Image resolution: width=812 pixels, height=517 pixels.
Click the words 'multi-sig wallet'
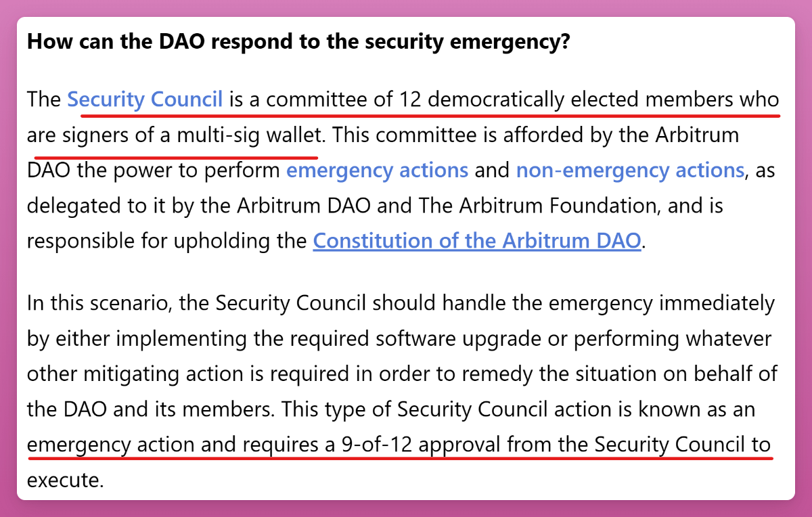coord(252,135)
